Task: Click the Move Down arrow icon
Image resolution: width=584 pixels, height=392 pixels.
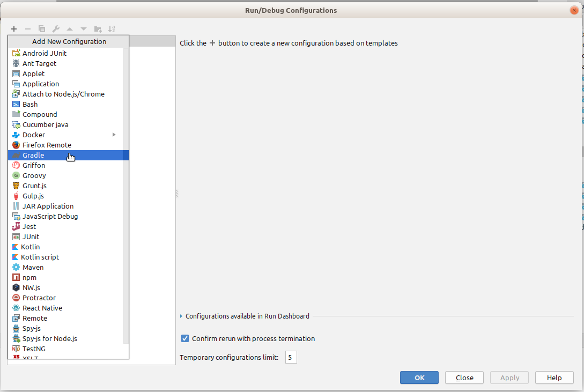Action: (84, 28)
